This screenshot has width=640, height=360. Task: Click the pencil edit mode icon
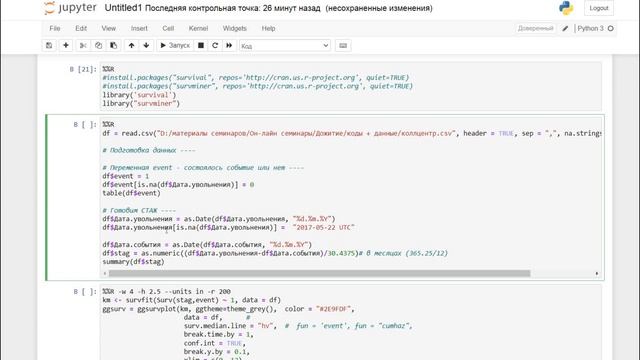[565, 28]
